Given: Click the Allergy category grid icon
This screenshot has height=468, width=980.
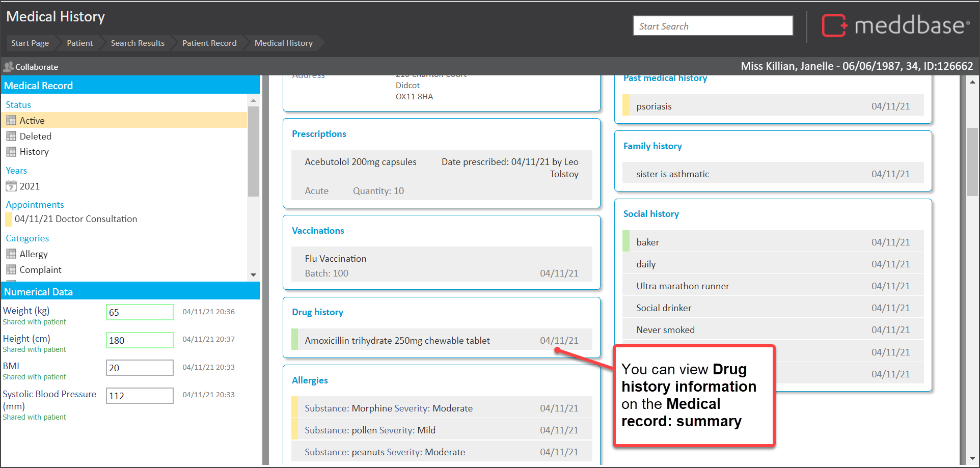Looking at the screenshot, I should (x=11, y=254).
